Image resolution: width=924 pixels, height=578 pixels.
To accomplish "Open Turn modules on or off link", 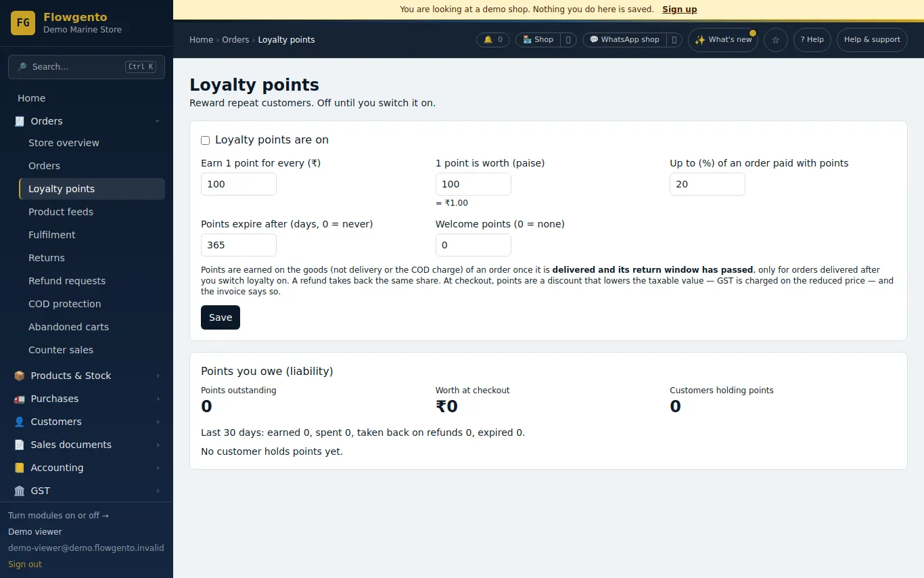I will [x=58, y=516].
